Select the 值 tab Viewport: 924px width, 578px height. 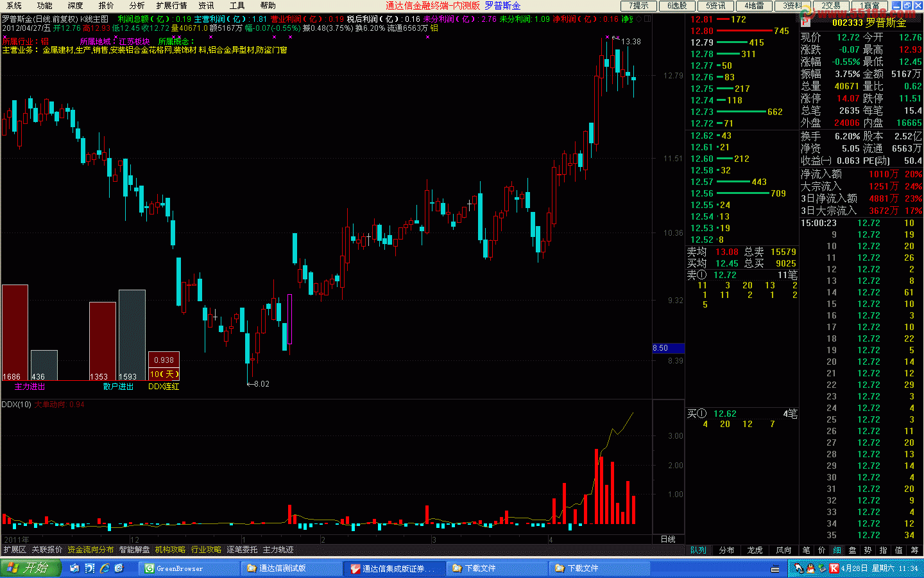click(x=899, y=550)
